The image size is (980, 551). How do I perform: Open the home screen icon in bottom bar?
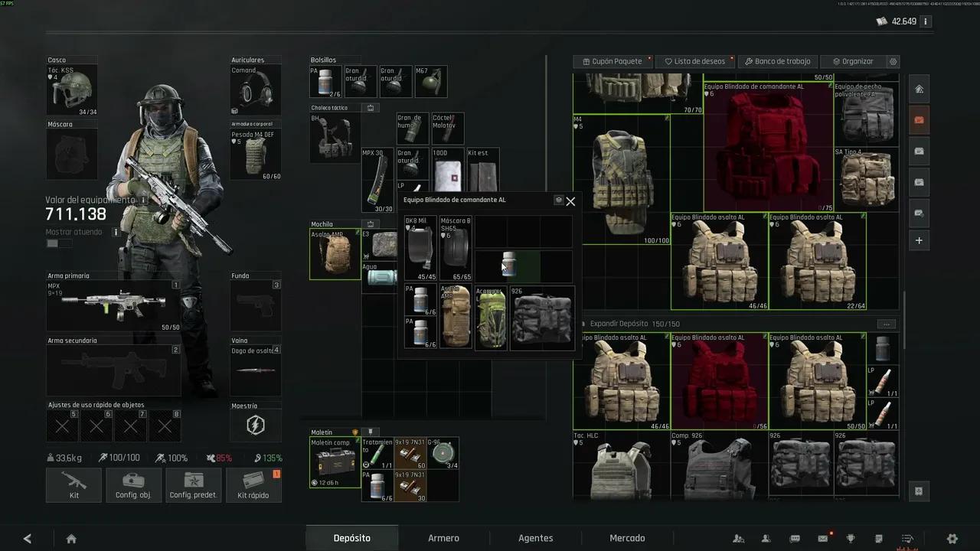71,539
